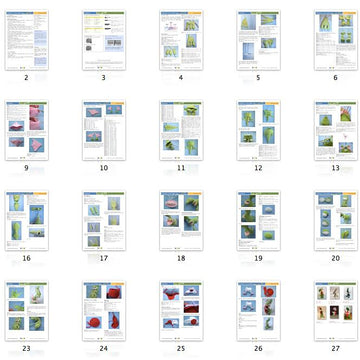
Task: Click the page label "2"
Action: [x=26, y=78]
